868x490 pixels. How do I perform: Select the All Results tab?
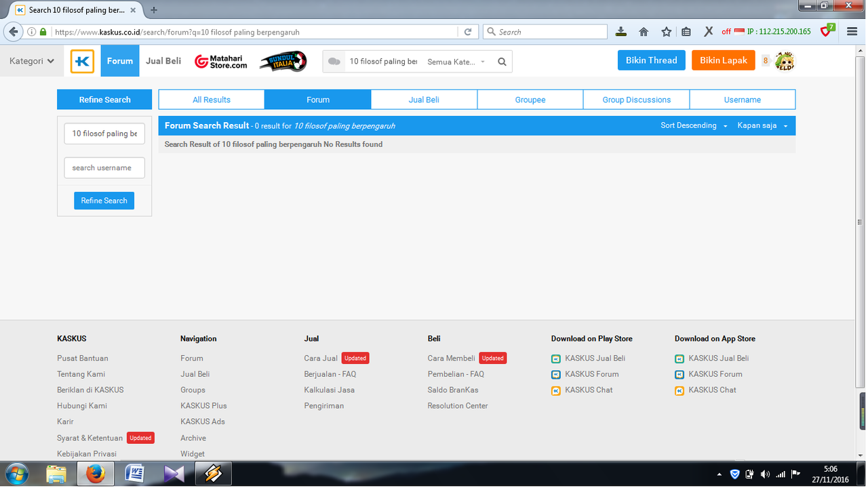coord(212,100)
